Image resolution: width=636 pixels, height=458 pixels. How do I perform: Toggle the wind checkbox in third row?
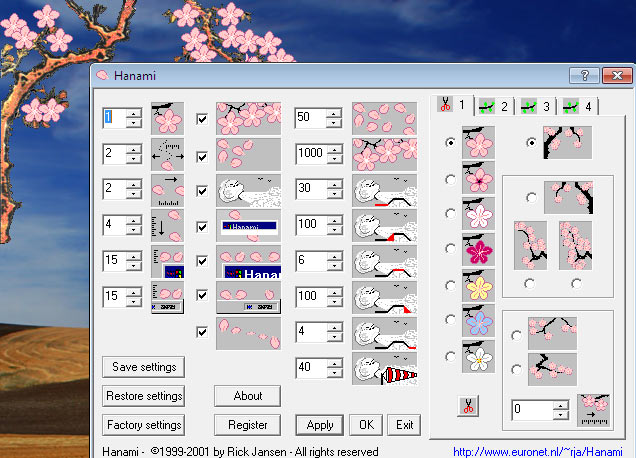(202, 191)
